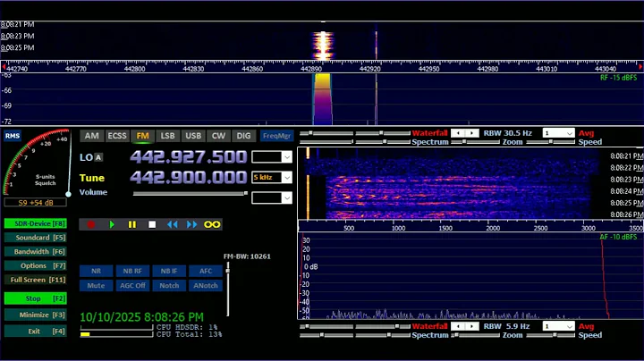Open Options [F7] menu
Screen dimensions: 644x361
(x=35, y=265)
